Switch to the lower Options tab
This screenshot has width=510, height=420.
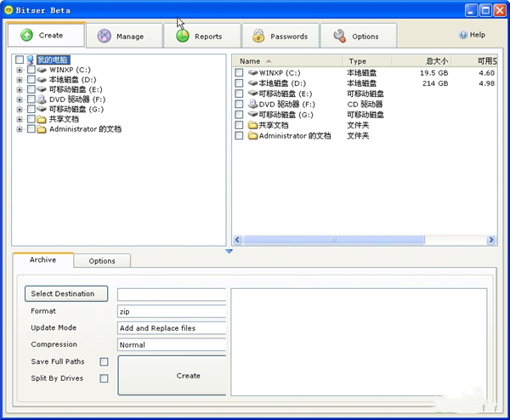102,261
